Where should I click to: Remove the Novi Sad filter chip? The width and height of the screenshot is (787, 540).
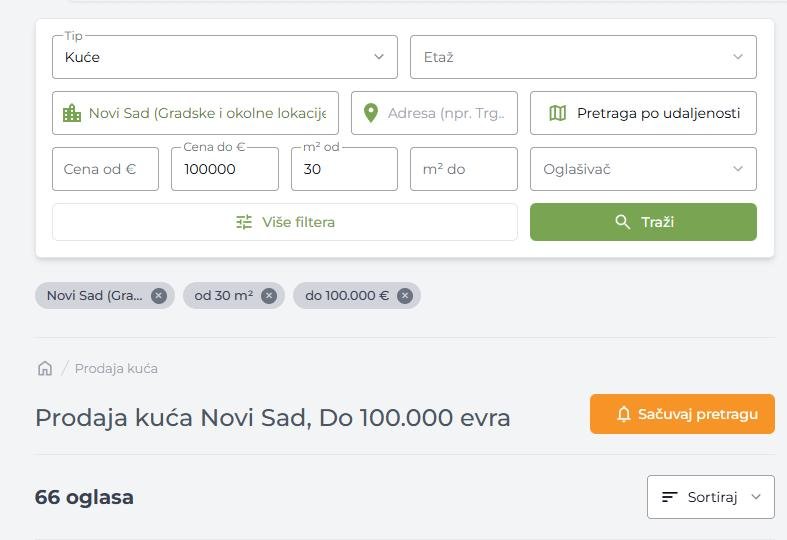coord(158,295)
